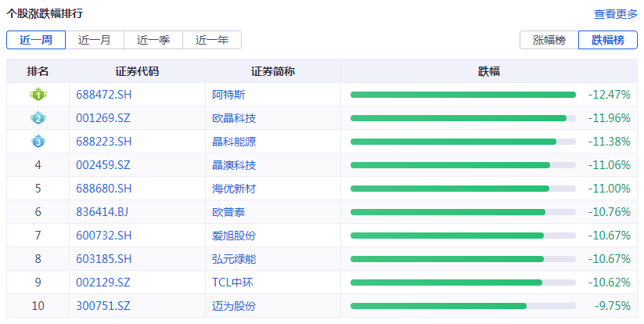This screenshot has height=324, width=644.
Task: Click the stock name TCL中环
Action: coord(233,283)
